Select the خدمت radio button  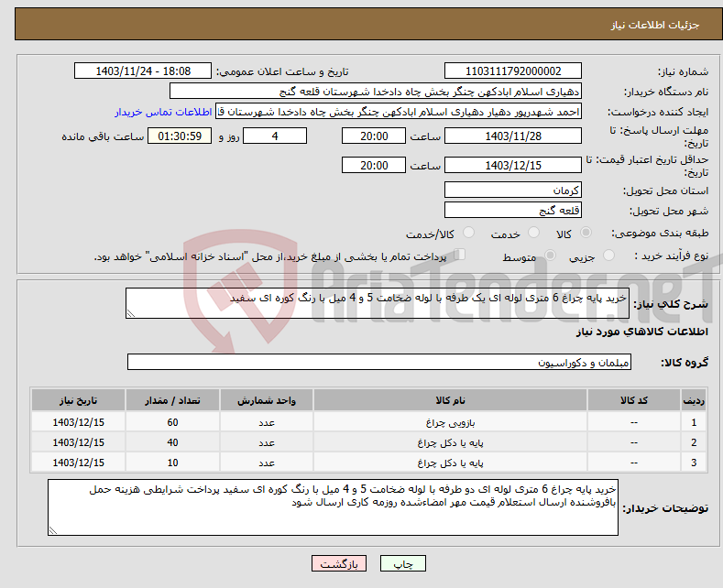[x=533, y=233]
